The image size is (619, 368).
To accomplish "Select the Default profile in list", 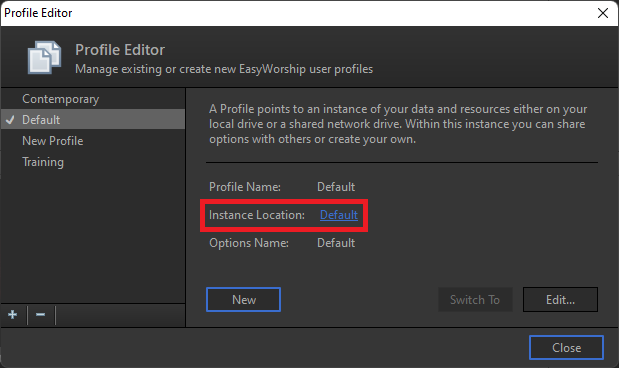I will click(93, 119).
